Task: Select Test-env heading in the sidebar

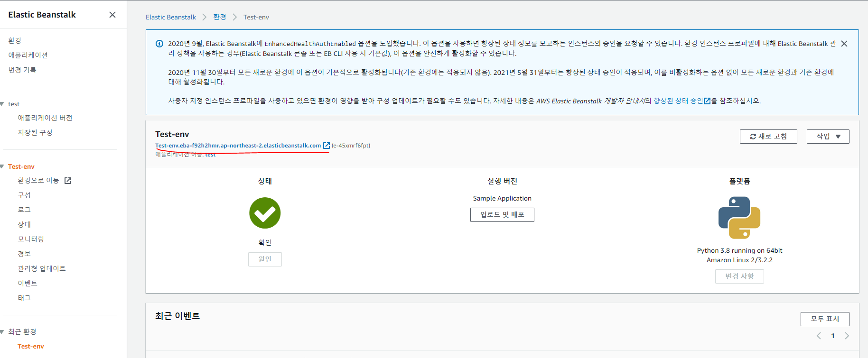Action: tap(21, 166)
